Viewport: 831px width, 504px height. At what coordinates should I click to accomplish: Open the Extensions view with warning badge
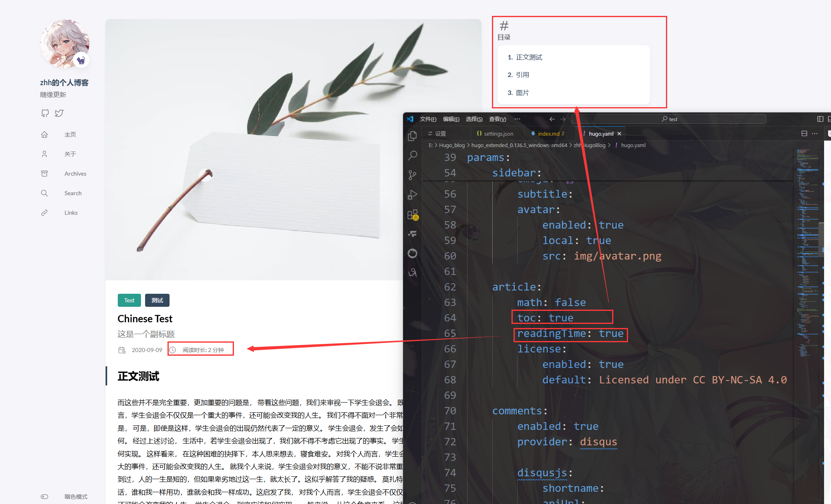412,215
